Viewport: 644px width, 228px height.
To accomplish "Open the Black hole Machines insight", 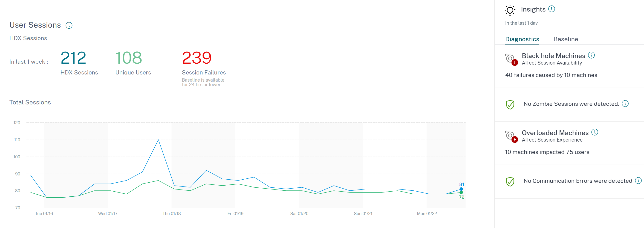I will tap(553, 56).
